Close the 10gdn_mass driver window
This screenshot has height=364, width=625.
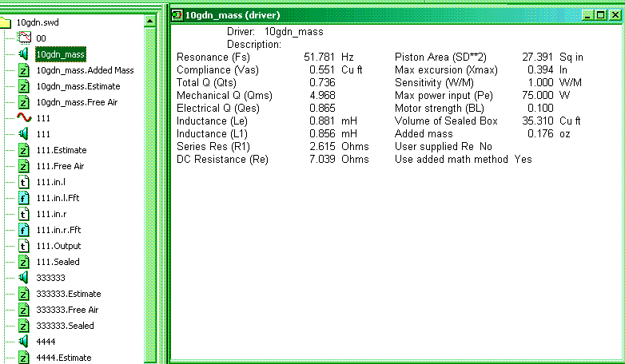point(615,15)
